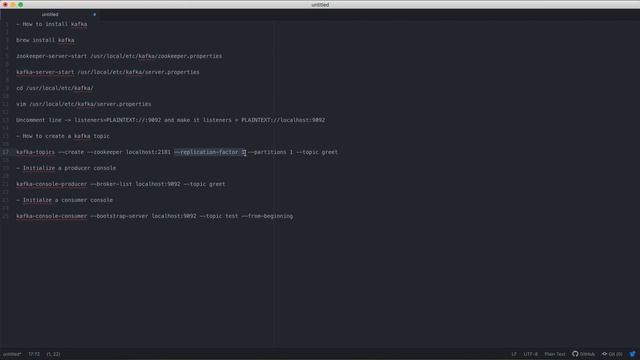Click the '- How to create a kafka topic' line
The image size is (640, 360).
click(63, 136)
